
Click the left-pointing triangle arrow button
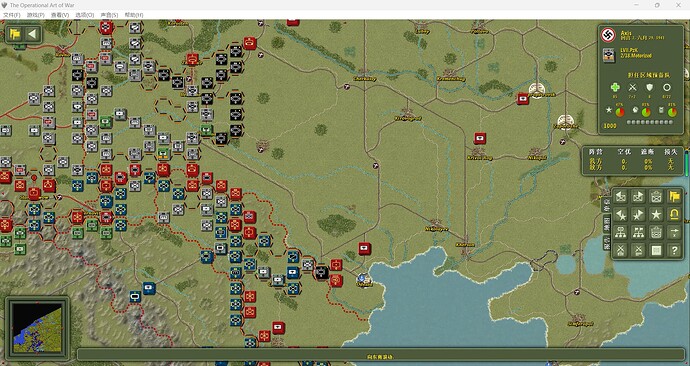pos(32,34)
